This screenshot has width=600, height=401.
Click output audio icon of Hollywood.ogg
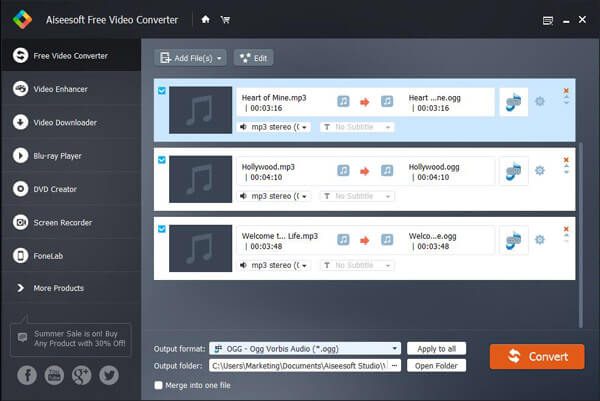(387, 170)
